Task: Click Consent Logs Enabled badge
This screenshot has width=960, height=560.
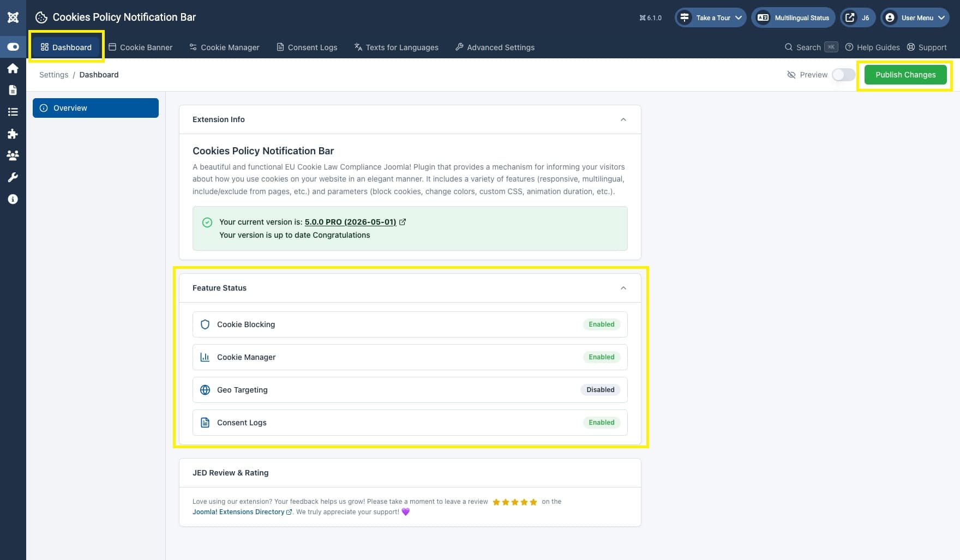Action: click(x=601, y=423)
